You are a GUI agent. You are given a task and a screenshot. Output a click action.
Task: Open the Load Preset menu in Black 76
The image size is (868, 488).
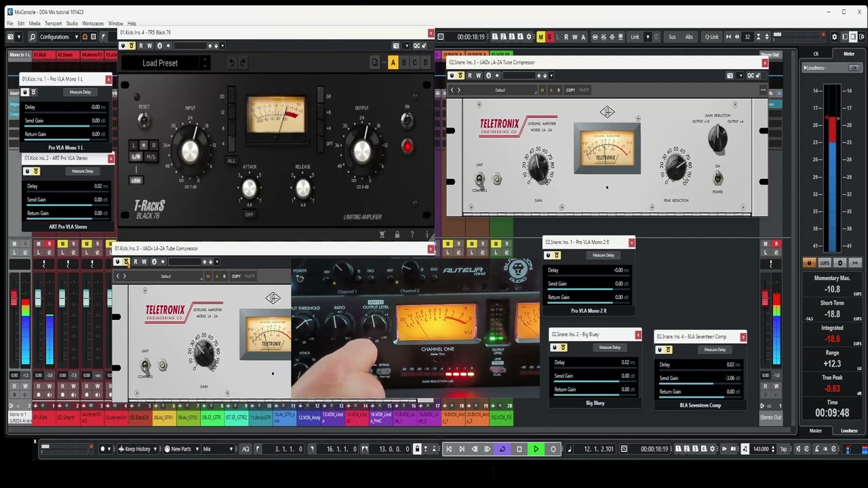click(x=160, y=62)
